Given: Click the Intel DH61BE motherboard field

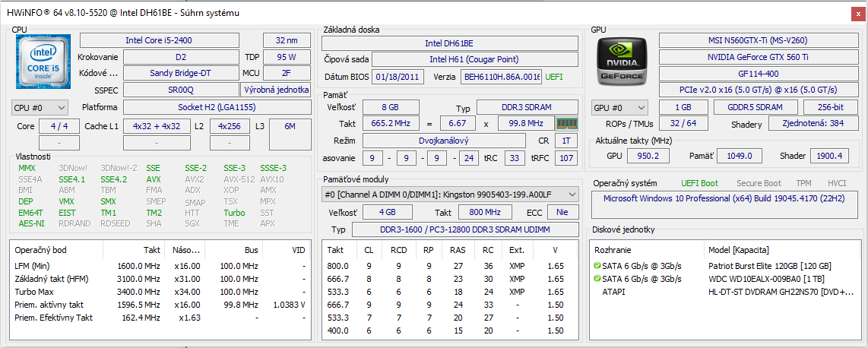Looking at the screenshot, I should [x=449, y=43].
